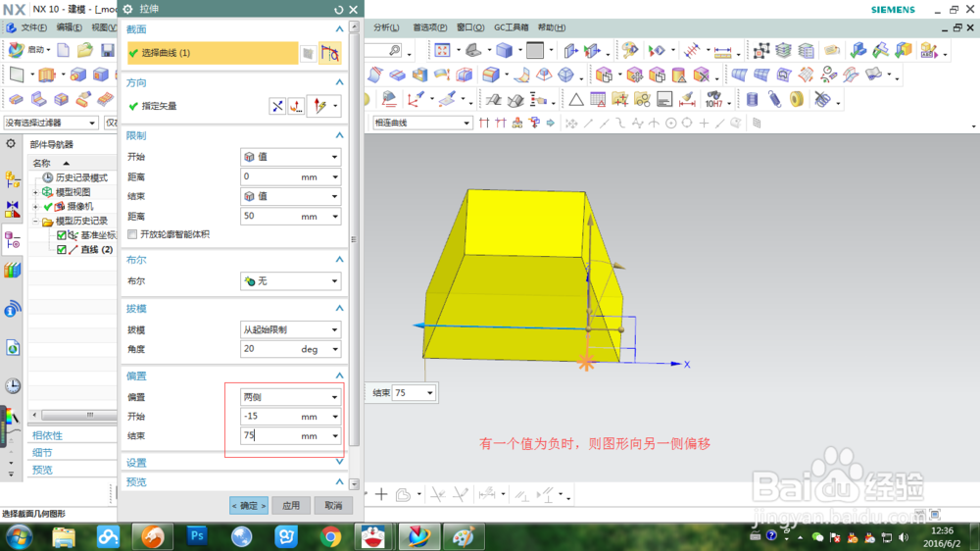Click the Assembly Navigator sidebar icon
The width and height of the screenshot is (980, 551).
pyautogui.click(x=12, y=178)
